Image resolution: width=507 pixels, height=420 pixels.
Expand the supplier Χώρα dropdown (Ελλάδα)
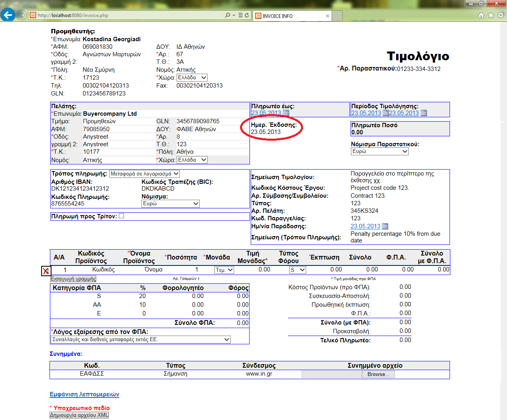[192, 78]
